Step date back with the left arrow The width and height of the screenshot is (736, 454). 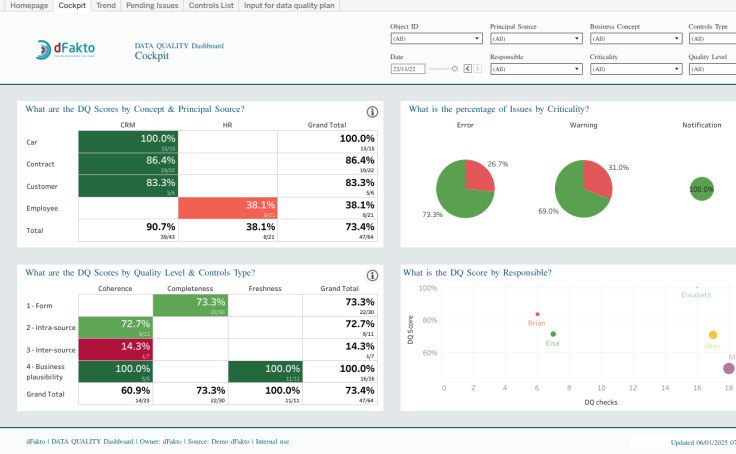tap(468, 69)
